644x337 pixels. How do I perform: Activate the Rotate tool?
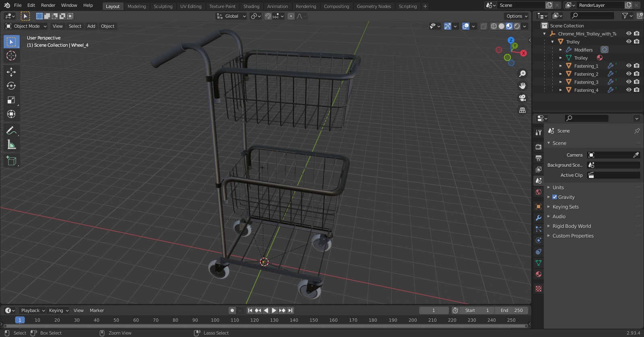(x=11, y=86)
